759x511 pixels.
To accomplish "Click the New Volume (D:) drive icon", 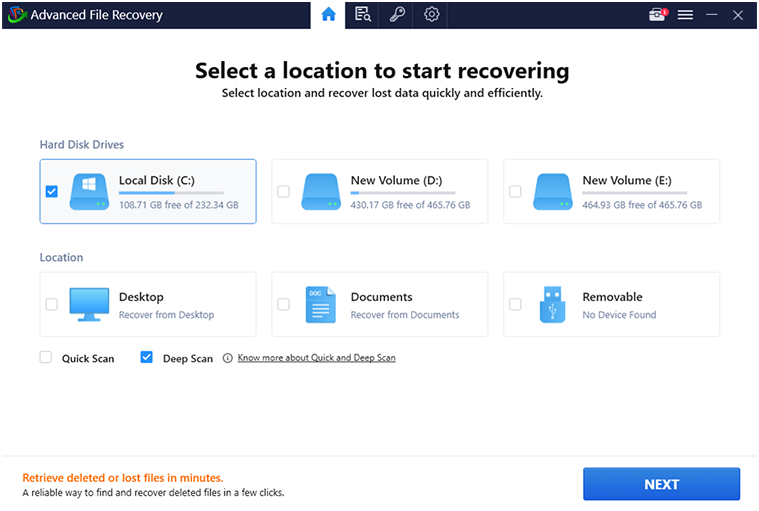I will pyautogui.click(x=321, y=192).
